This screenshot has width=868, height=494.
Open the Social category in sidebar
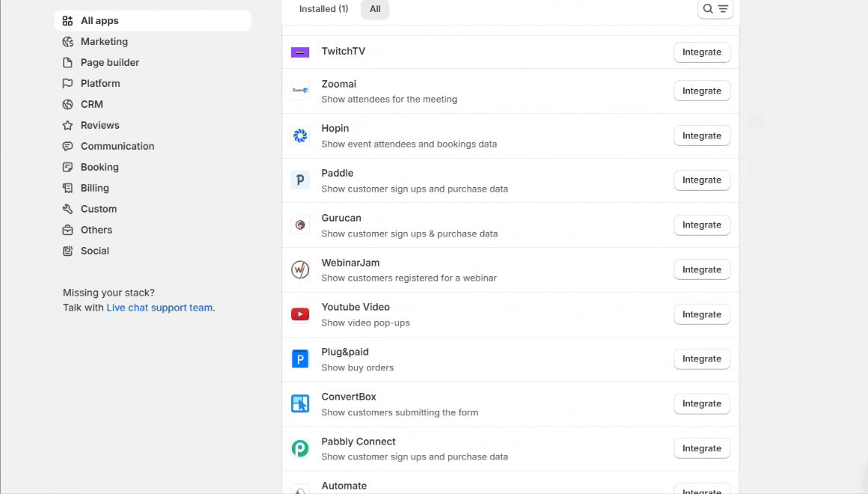tap(95, 251)
